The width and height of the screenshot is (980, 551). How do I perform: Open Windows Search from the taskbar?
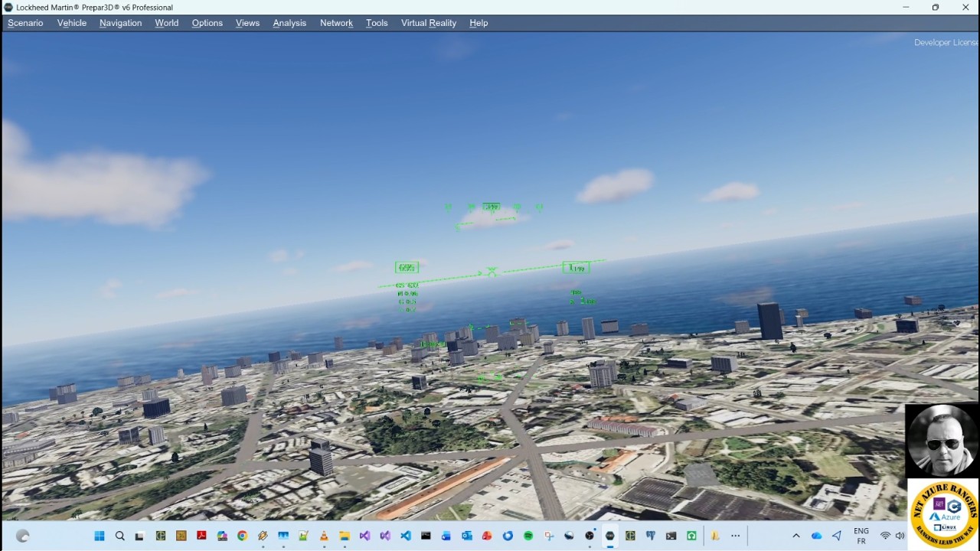[120, 536]
